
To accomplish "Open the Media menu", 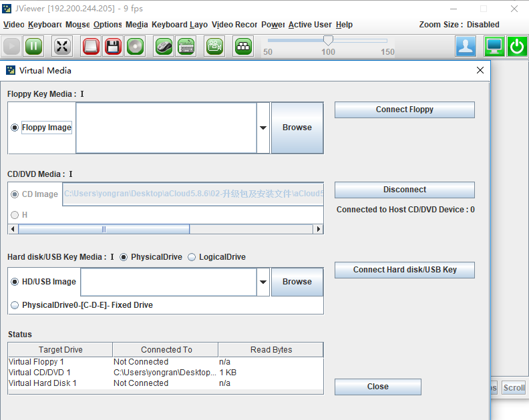I will pyautogui.click(x=136, y=25).
